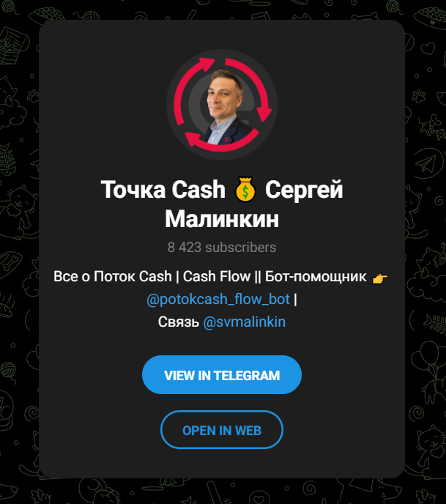446x504 pixels.
Task: Click the channel avatar profile photo
Action: coord(222,105)
